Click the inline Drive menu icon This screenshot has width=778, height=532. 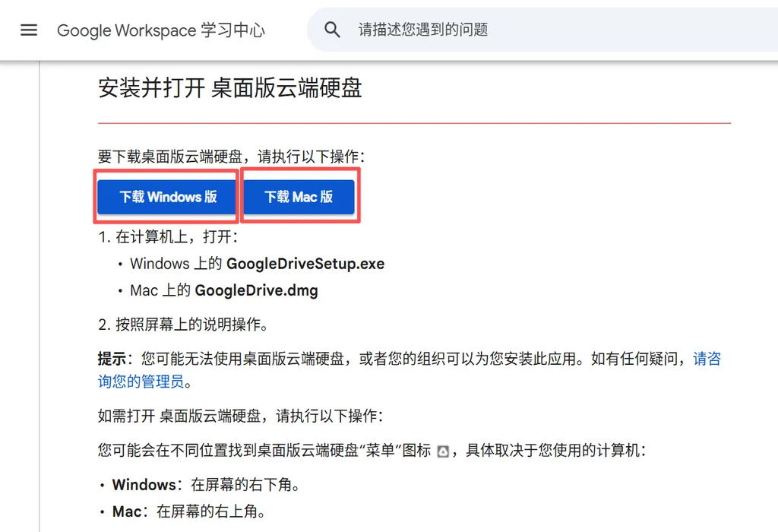coord(443,451)
